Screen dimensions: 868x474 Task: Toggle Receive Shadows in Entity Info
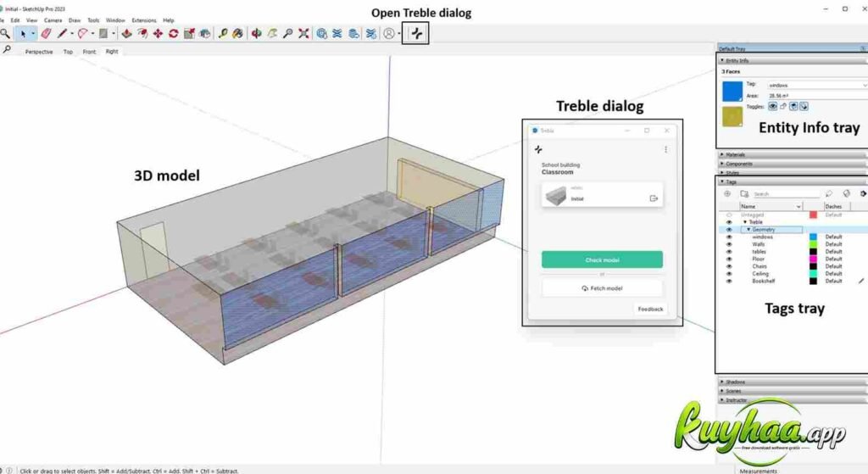(793, 106)
